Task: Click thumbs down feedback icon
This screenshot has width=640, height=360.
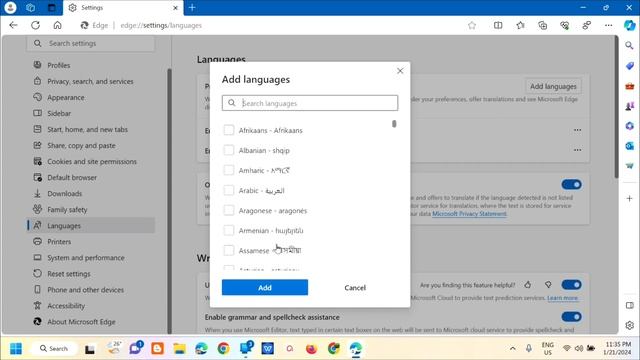Action: point(548,285)
